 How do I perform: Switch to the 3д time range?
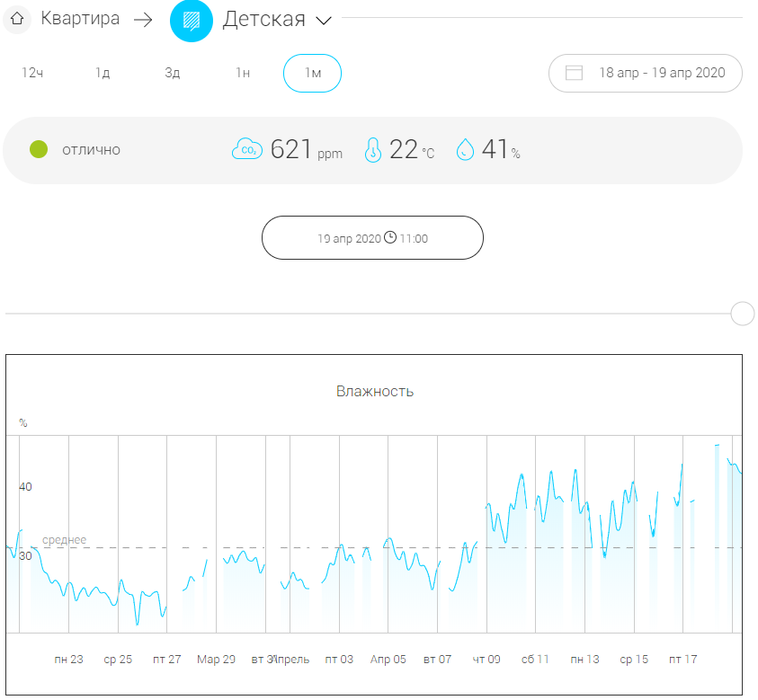172,73
